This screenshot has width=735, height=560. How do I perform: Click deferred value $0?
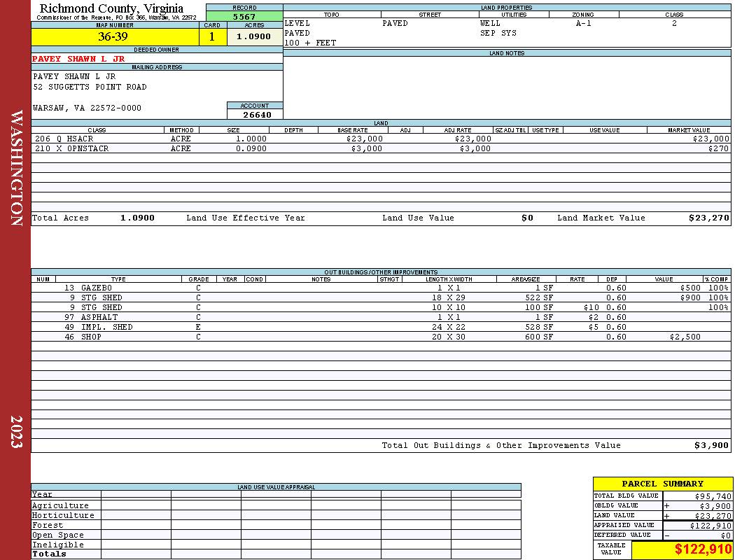(x=726, y=535)
